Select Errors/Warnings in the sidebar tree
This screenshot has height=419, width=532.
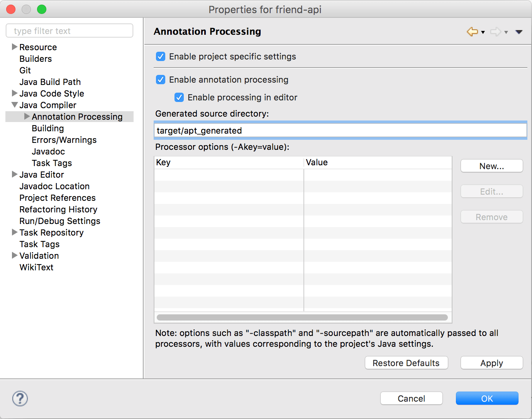point(64,140)
